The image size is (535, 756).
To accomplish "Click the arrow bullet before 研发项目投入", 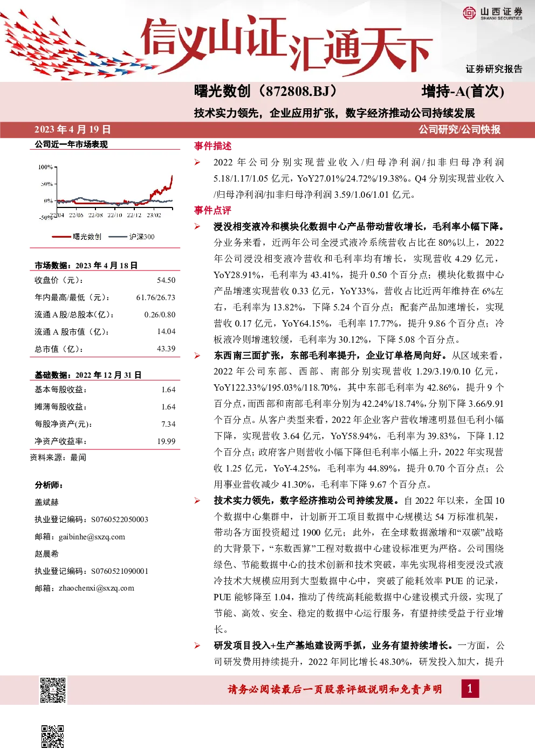I will pyautogui.click(x=198, y=646).
